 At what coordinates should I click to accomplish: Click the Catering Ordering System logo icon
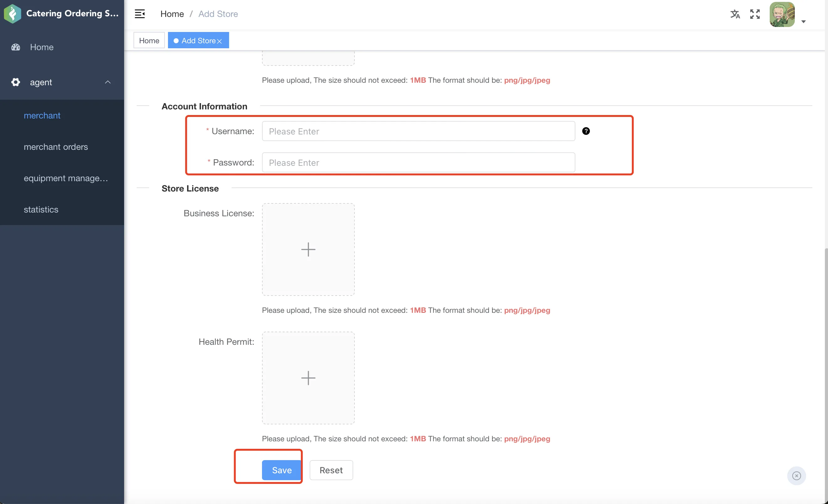(13, 14)
